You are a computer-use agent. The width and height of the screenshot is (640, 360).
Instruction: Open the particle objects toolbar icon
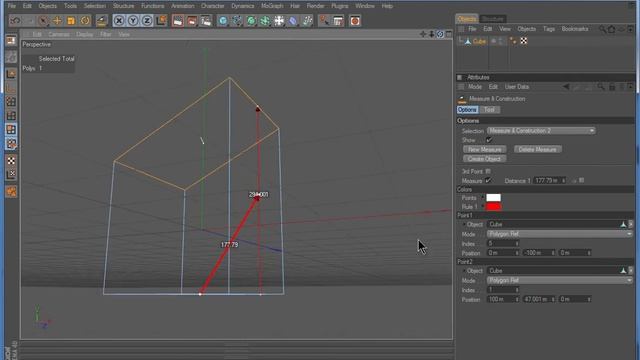pos(307,20)
